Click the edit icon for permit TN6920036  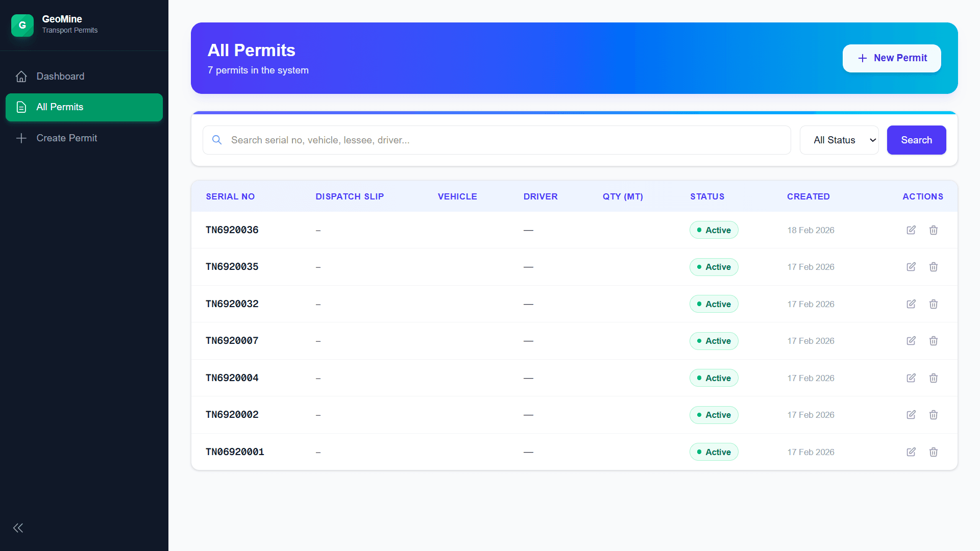click(911, 230)
